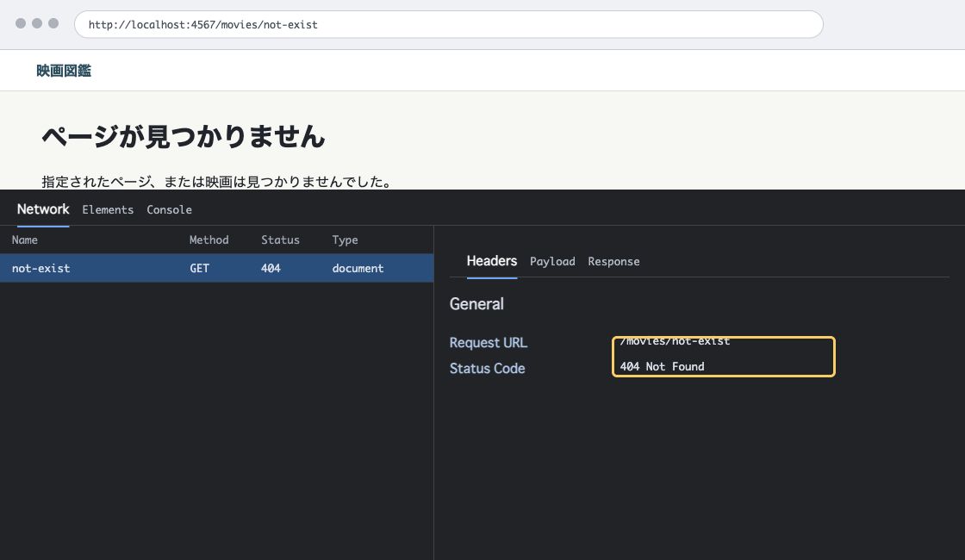Click the 指定されたページ error message text
Image resolution: width=965 pixels, height=560 pixels.
tap(216, 182)
